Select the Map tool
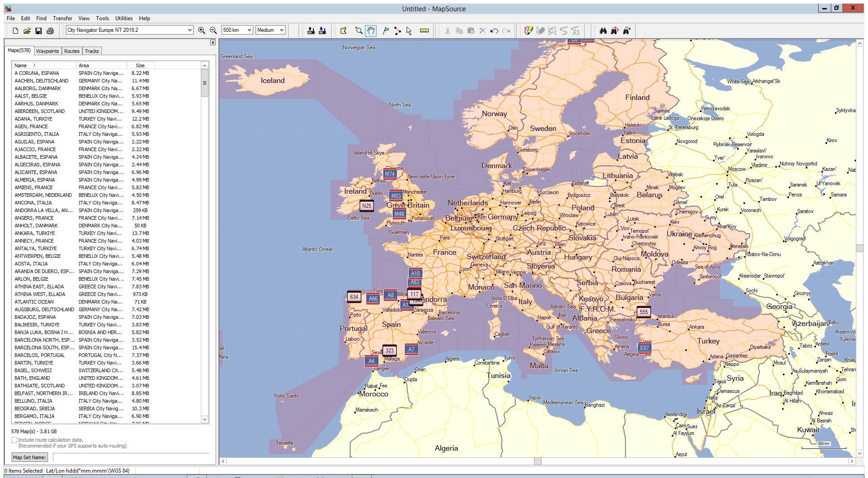The height and width of the screenshot is (478, 868). [x=343, y=30]
